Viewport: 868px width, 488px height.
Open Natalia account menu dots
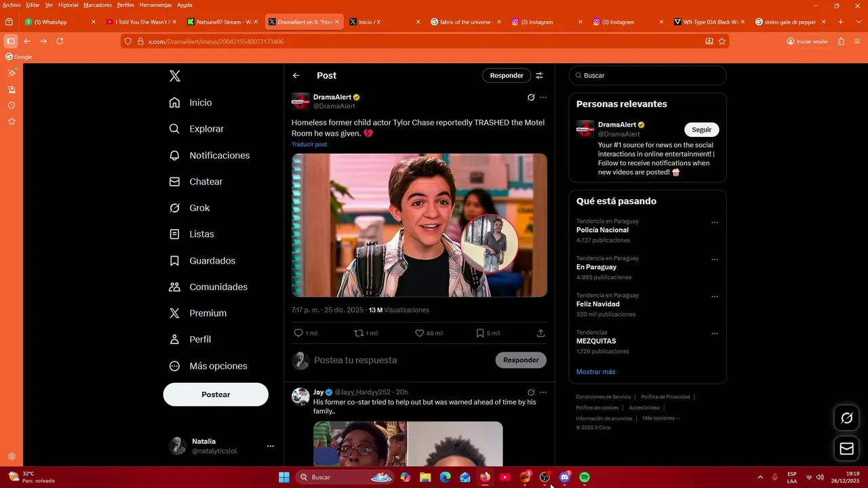click(x=271, y=446)
